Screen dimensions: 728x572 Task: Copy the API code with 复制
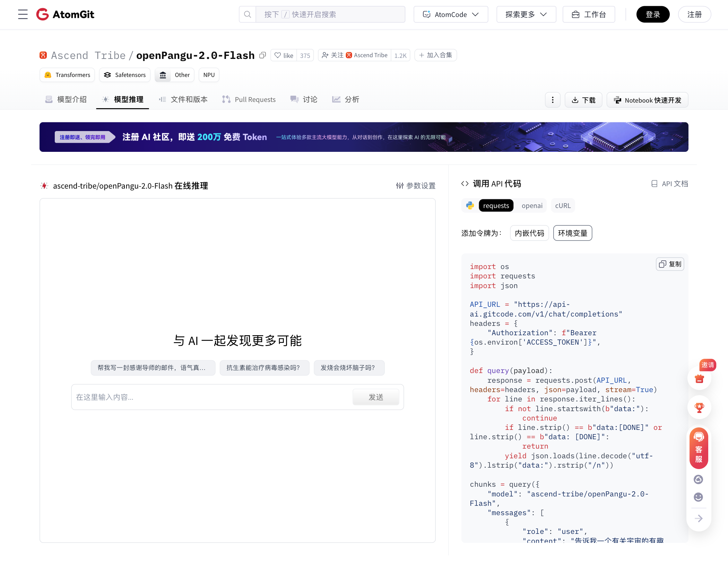coord(670,264)
